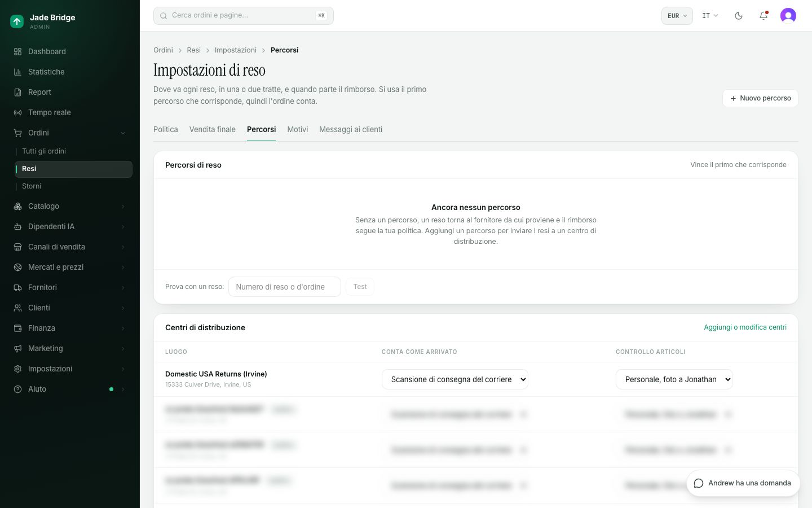Expand the Catalogo sidebar section chevron

(123, 206)
